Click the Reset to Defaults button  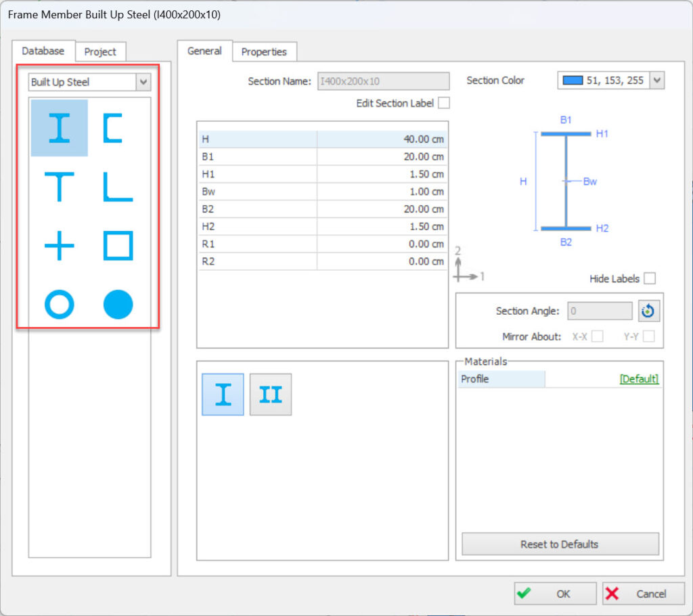pos(560,544)
